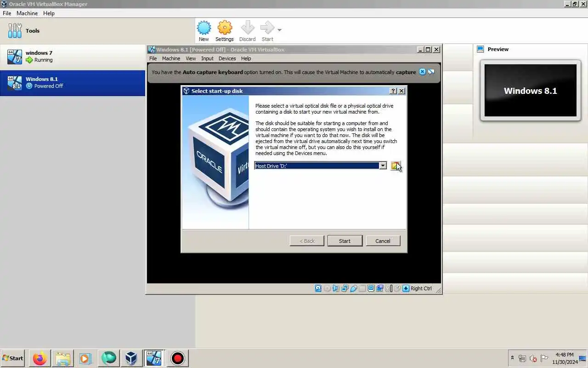This screenshot has width=588, height=368.
Task: Open File menu in VirtualBox Manager
Action: click(7, 13)
